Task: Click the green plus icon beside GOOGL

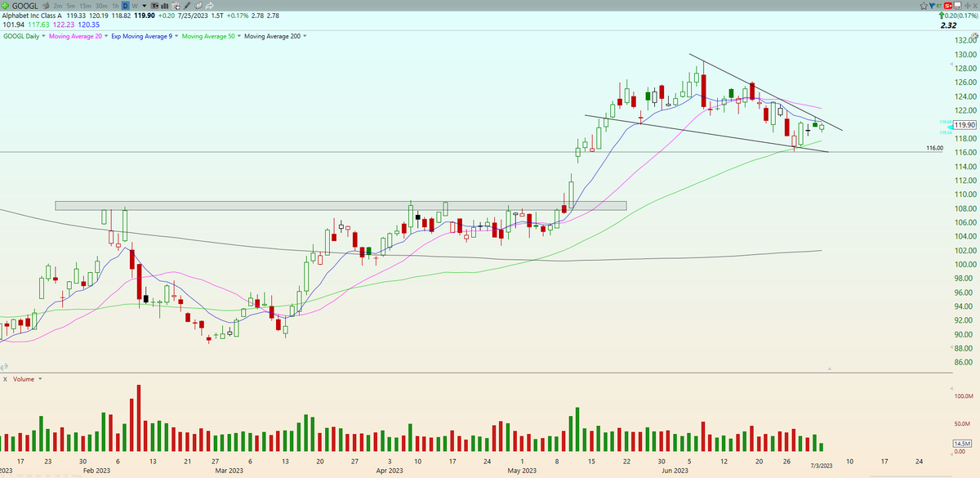Action: [x=5, y=6]
